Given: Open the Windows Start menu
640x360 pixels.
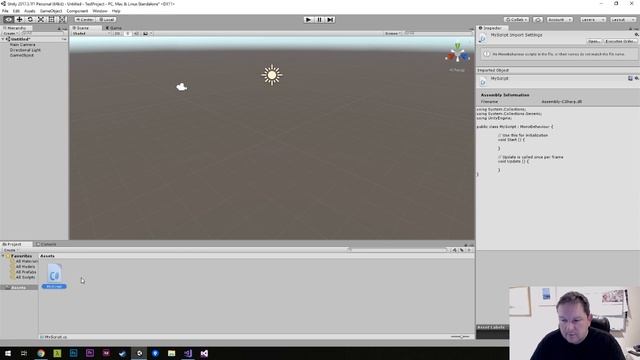Looking at the screenshot, I should [8, 353].
